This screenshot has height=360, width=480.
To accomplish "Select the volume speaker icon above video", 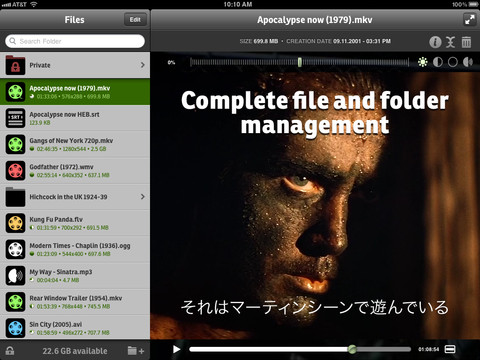I will [x=468, y=62].
